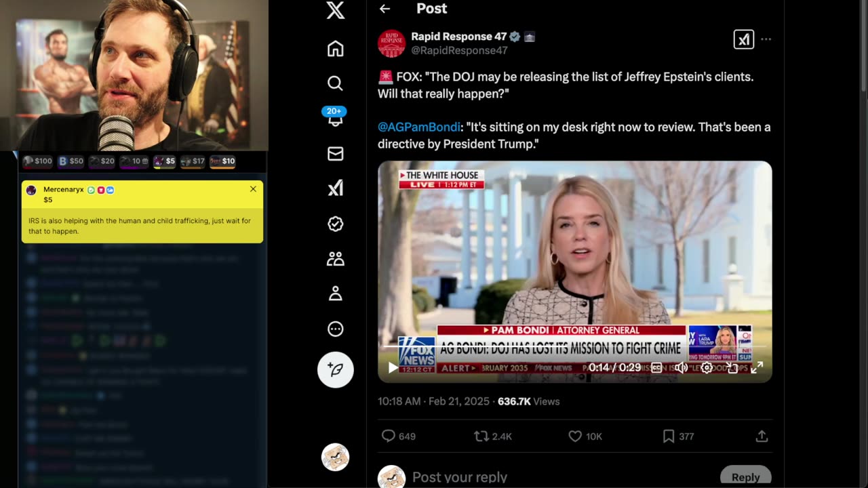Repost using the icon showing 2.4K
The width and height of the screenshot is (868, 488).
click(493, 436)
